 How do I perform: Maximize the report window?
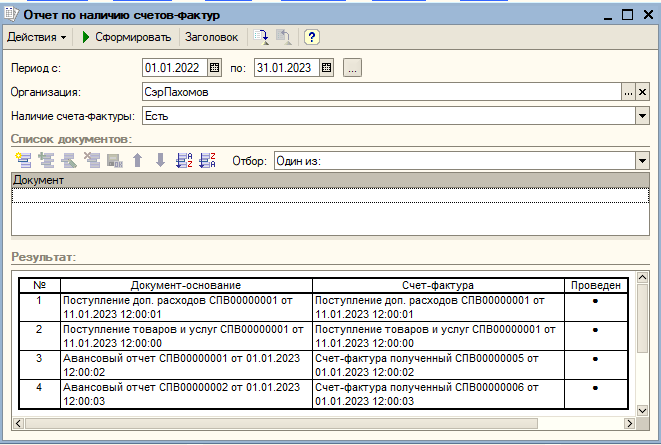point(628,15)
